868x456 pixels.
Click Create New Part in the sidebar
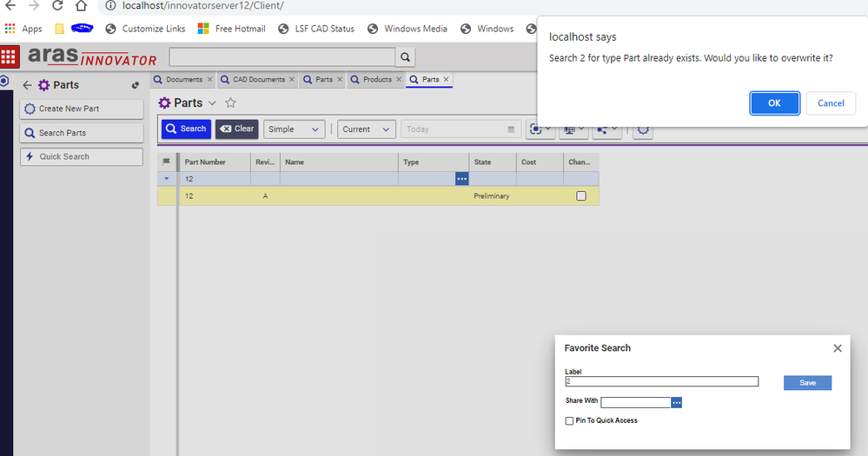[x=81, y=109]
